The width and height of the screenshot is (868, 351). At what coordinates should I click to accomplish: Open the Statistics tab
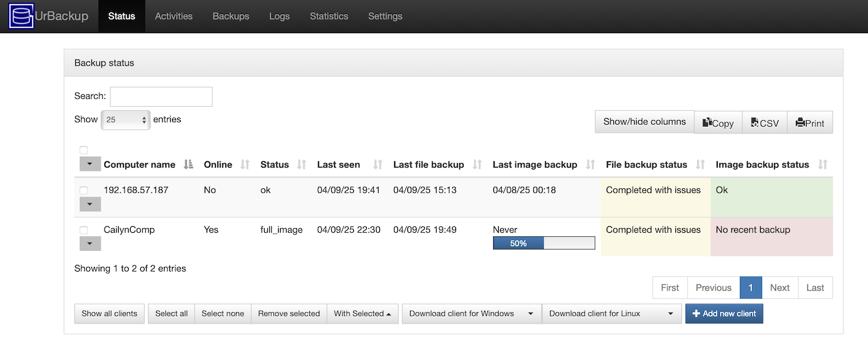point(329,16)
